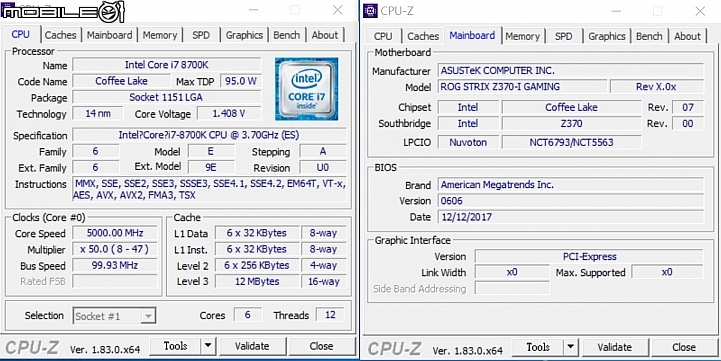This screenshot has height=361, width=721.
Task: Expand Tools dropdown arrow in right CPU-Z window
Action: click(x=571, y=347)
